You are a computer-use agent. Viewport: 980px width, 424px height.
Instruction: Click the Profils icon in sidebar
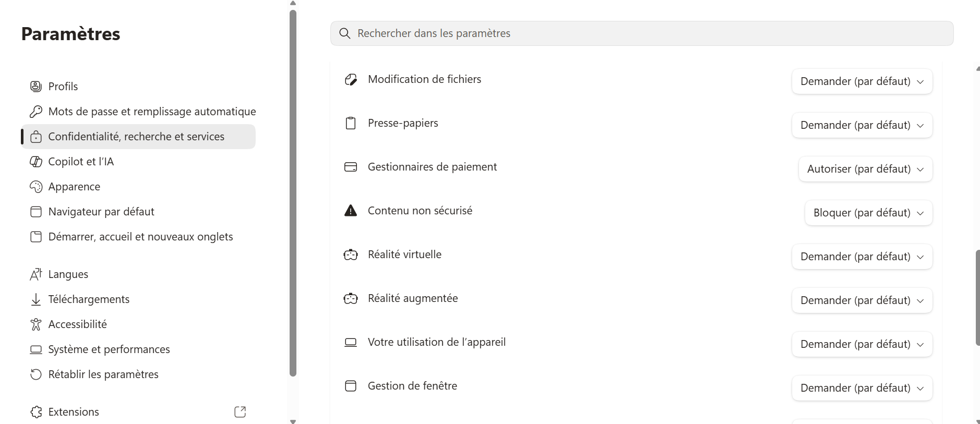click(36, 87)
